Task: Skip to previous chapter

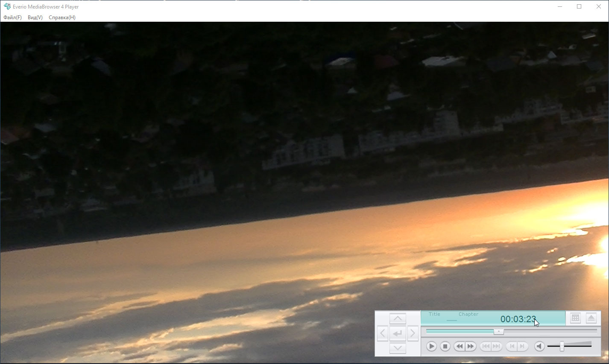Action: point(486,347)
